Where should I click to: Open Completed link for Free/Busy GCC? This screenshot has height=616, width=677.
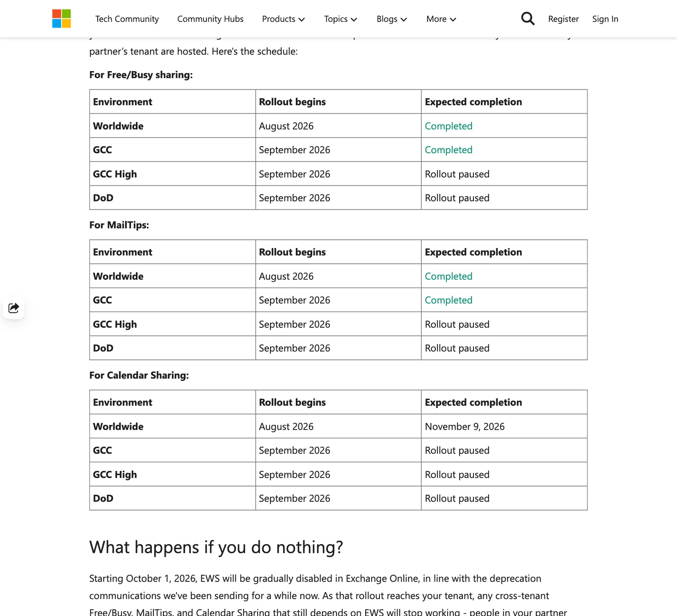tap(449, 150)
